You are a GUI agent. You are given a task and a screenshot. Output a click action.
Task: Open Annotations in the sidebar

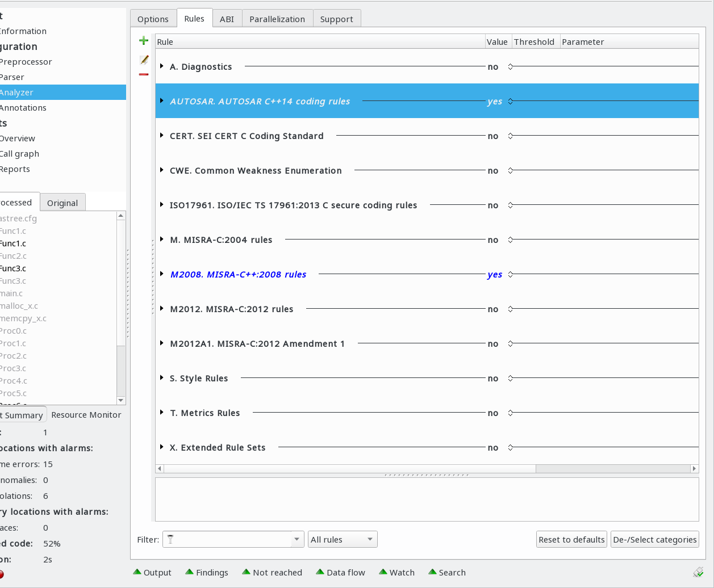[23, 108]
